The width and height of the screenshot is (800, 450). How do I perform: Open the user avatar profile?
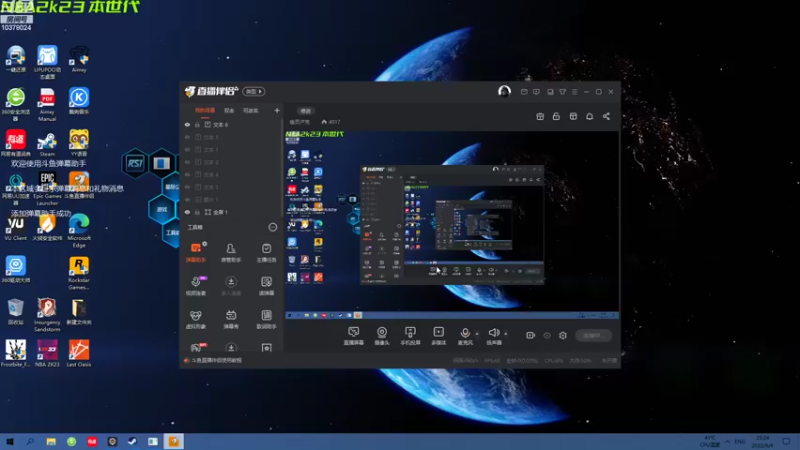[504, 91]
